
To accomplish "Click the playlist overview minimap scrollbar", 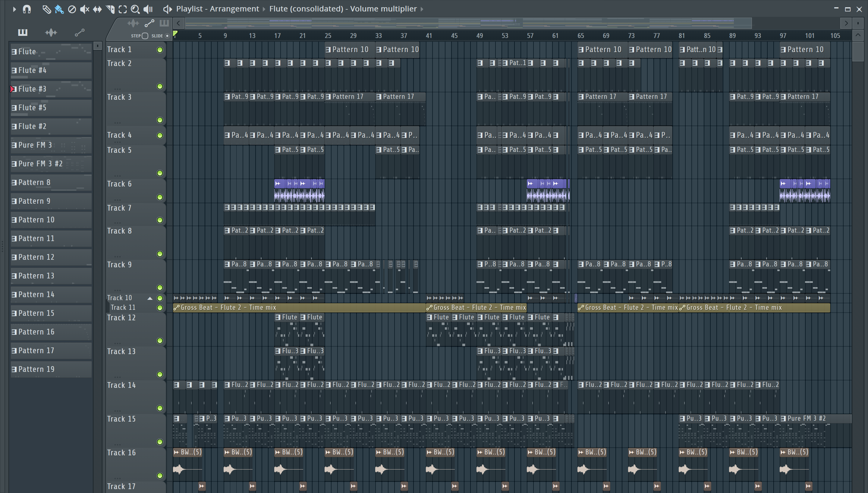I will pyautogui.click(x=468, y=23).
